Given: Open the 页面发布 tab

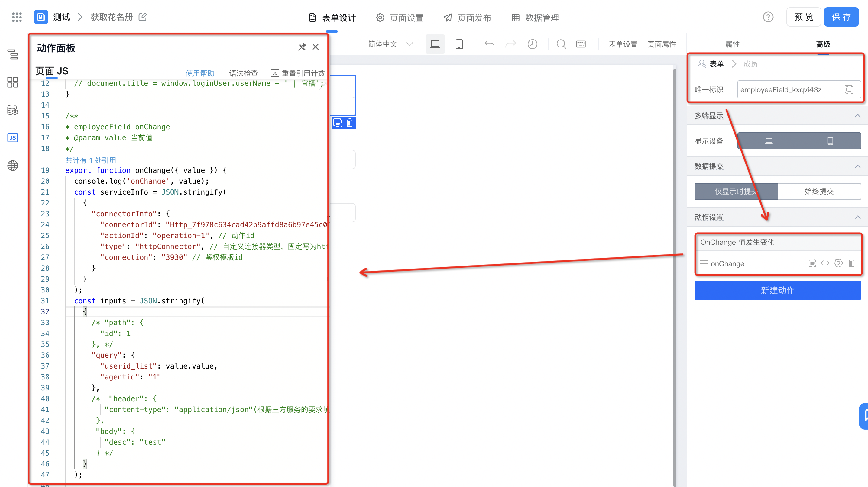Looking at the screenshot, I should tap(467, 18).
